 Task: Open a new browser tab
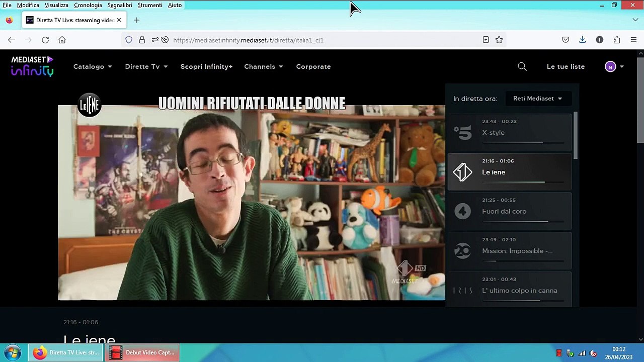click(136, 20)
